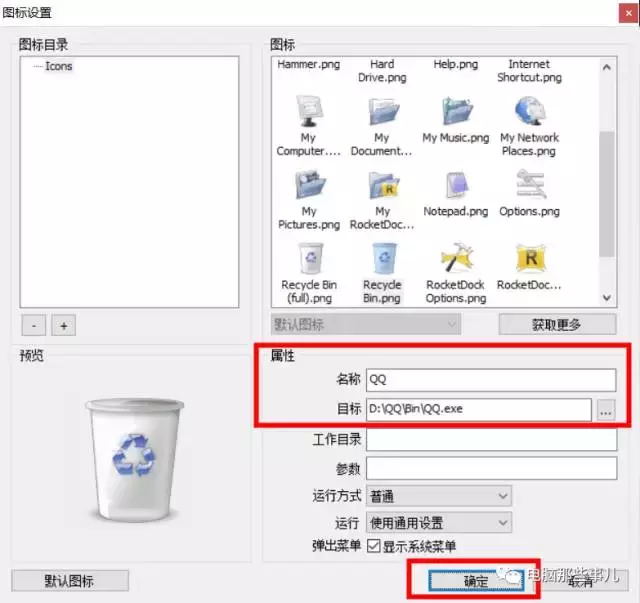Select the Icons folder in tree
Image resolution: width=640 pixels, height=603 pixels.
pos(58,66)
